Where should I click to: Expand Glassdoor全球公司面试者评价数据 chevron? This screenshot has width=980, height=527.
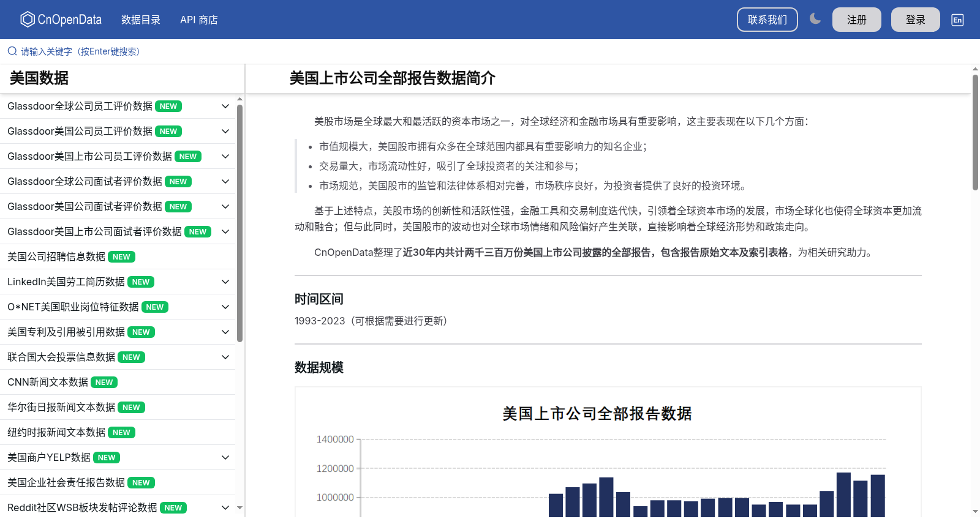[225, 182]
